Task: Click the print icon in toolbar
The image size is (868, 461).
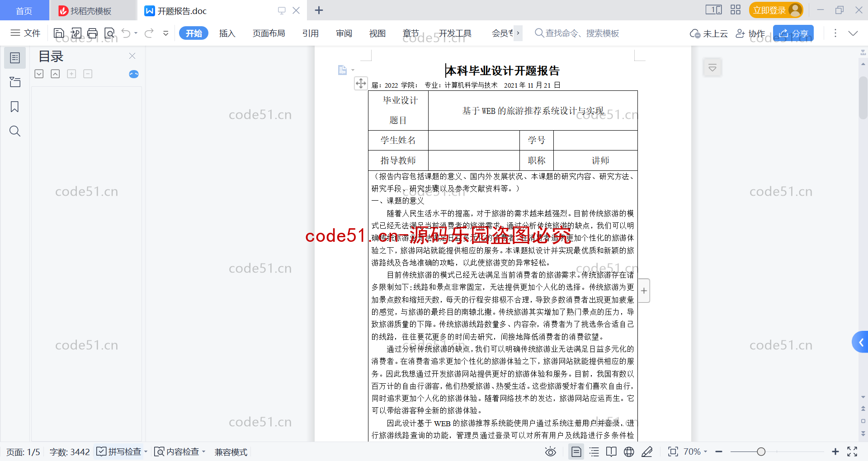Action: click(92, 33)
